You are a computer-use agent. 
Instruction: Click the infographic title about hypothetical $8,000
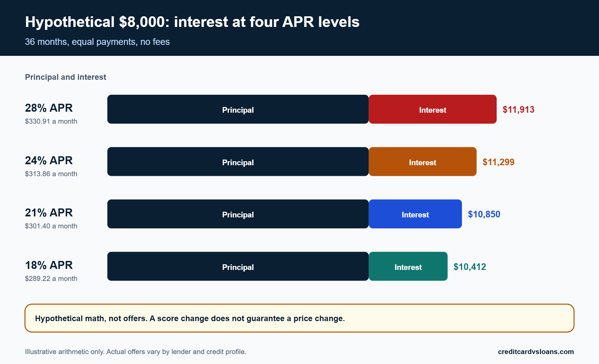click(192, 22)
